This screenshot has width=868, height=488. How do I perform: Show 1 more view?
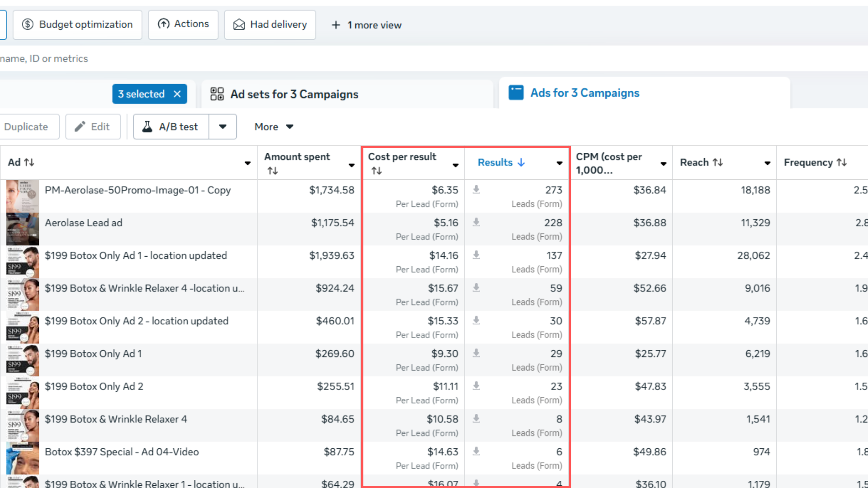(367, 25)
